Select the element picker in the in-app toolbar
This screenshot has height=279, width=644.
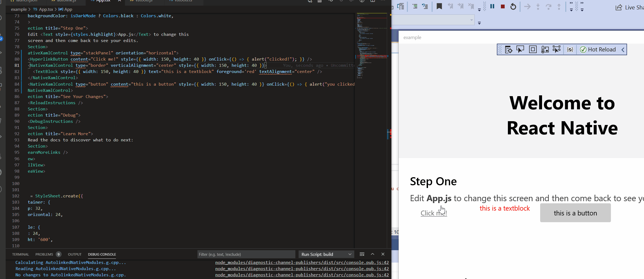tap(521, 49)
